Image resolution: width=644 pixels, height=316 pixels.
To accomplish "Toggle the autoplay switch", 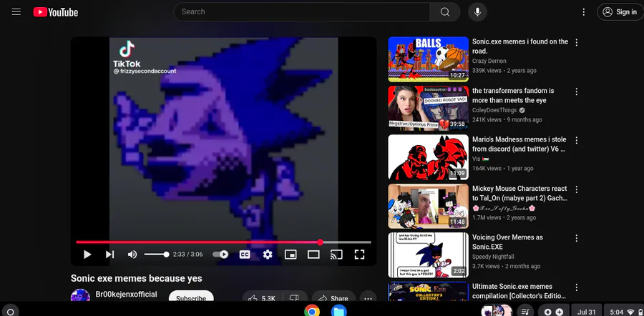I will (x=220, y=255).
